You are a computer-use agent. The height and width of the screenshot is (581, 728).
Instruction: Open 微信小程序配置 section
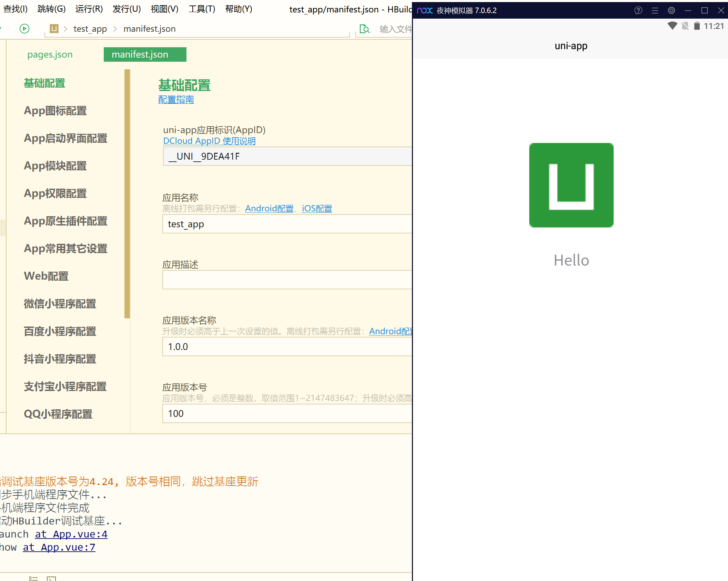pyautogui.click(x=60, y=304)
